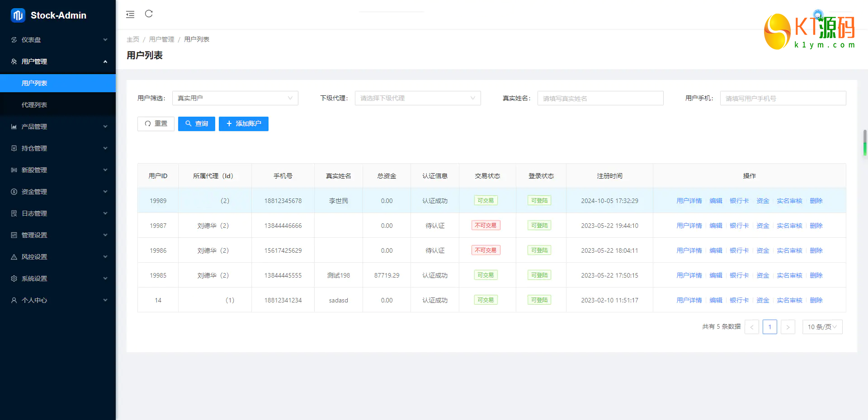Viewport: 868px width, 420px height.
Task: Open the 下级代理 selection dropdown
Action: (x=418, y=98)
